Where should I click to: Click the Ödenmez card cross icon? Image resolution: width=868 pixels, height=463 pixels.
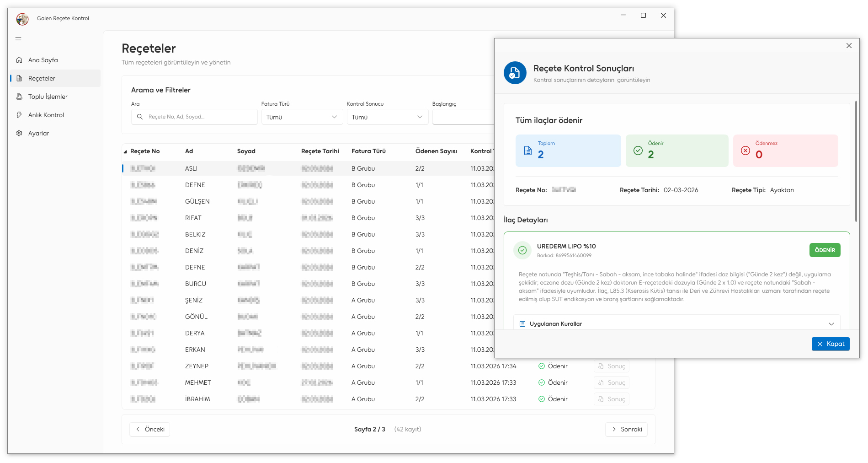746,151
